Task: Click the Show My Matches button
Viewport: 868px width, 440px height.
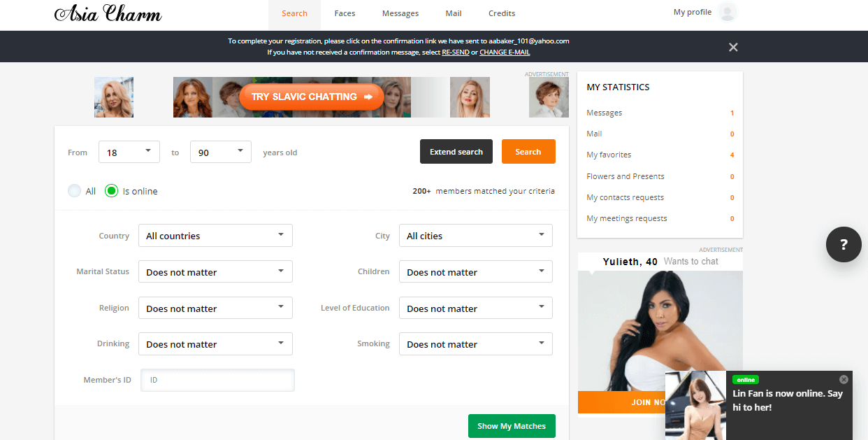Action: click(x=512, y=426)
